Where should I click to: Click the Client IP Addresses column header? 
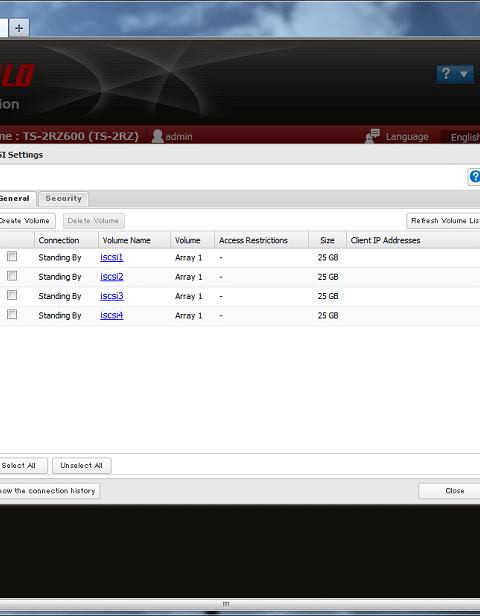[x=413, y=240]
